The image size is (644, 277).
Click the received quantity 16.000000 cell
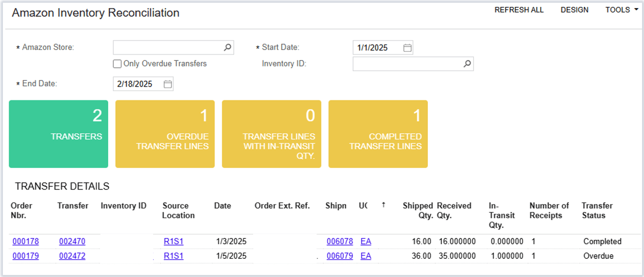coord(457,241)
